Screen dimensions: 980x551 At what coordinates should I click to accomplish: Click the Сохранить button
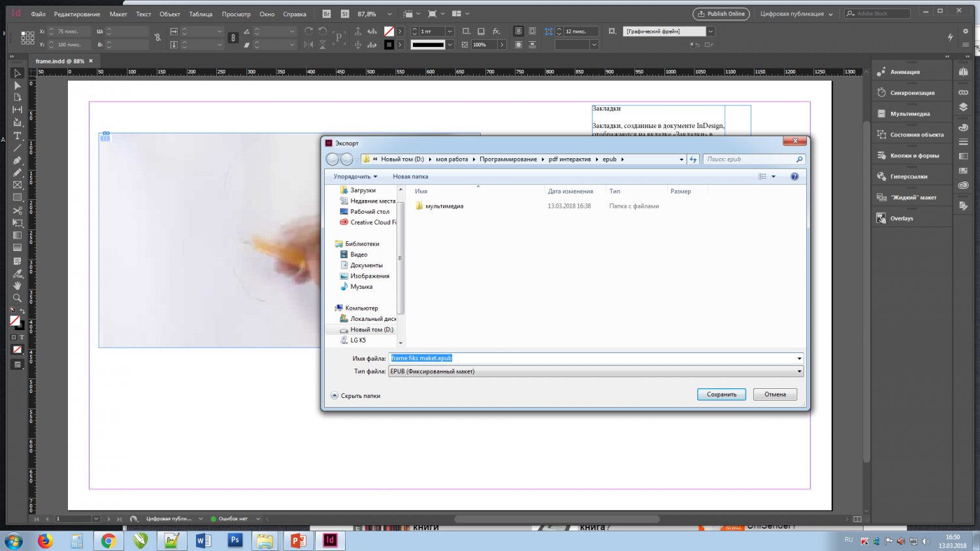coord(721,394)
